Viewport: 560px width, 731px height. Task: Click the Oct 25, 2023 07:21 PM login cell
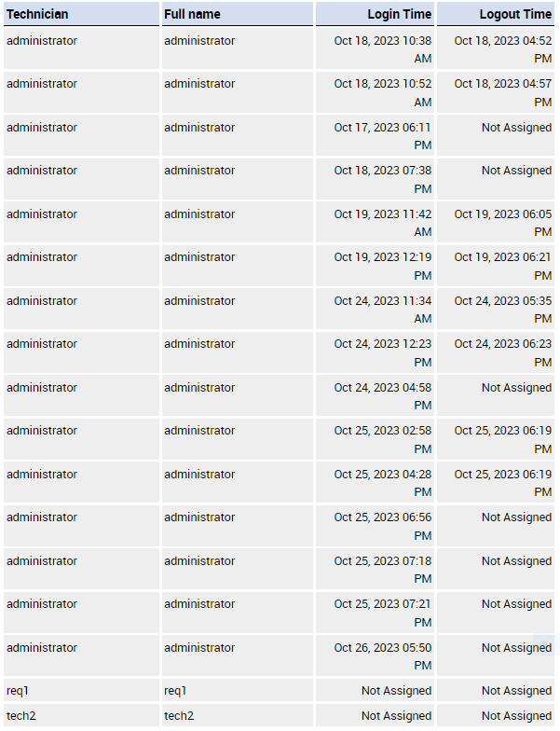coord(383,613)
